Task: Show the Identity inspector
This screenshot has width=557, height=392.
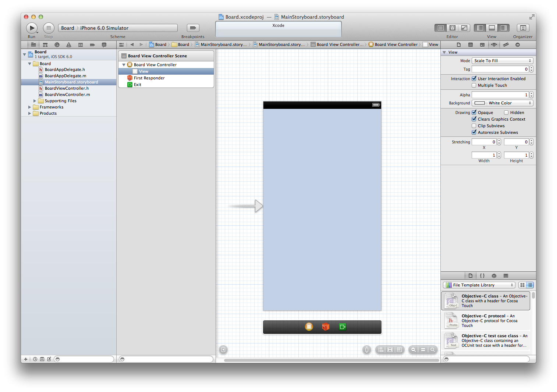Action: point(482,45)
